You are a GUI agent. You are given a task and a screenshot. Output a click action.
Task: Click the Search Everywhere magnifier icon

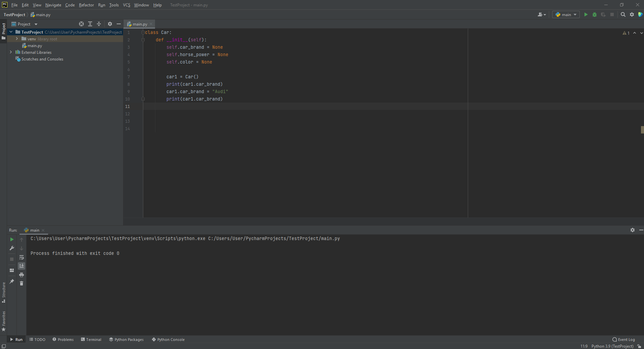623,14
